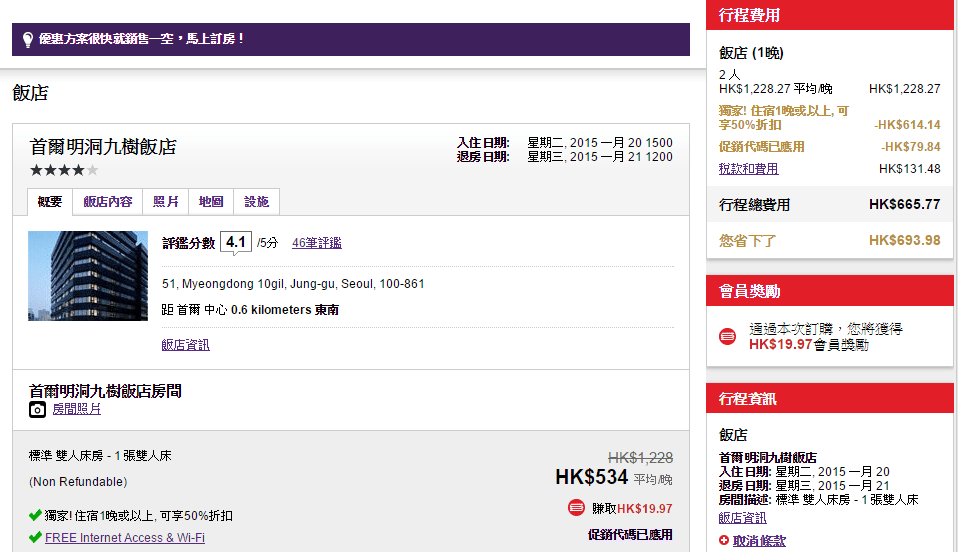The image size is (958, 552).
Task: Click the camera icon beside room photos
Action: [37, 409]
